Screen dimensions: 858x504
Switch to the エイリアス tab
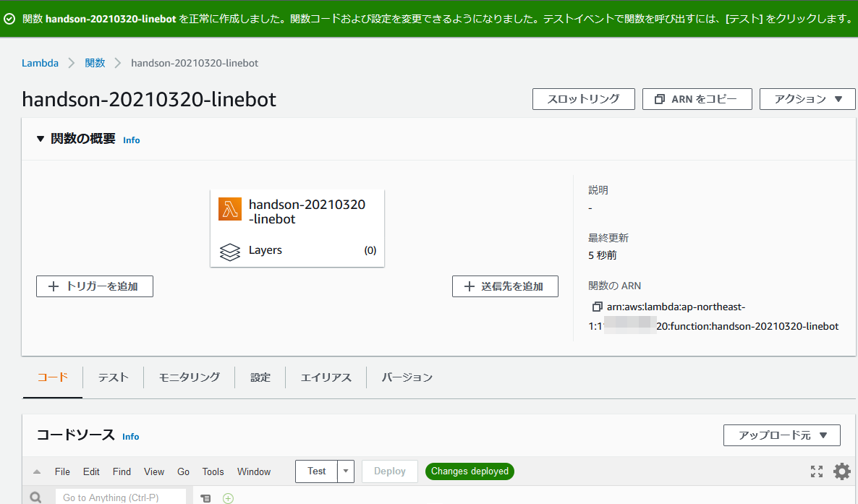[326, 377]
